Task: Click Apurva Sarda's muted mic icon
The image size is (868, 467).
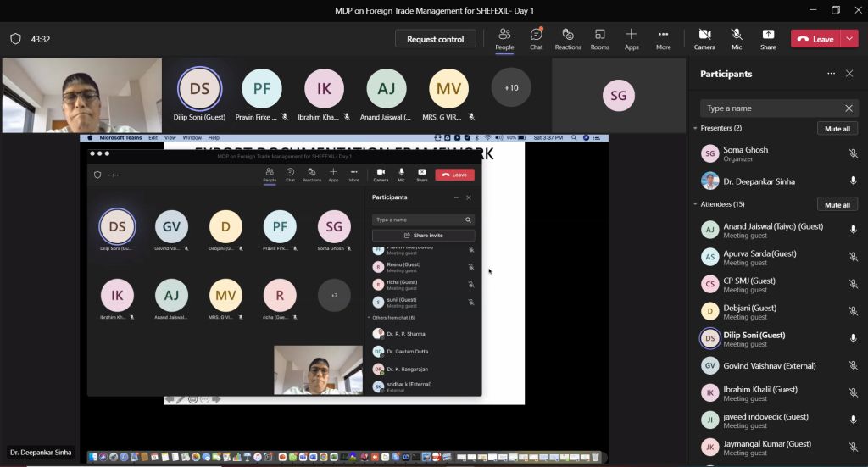Action: pyautogui.click(x=853, y=257)
